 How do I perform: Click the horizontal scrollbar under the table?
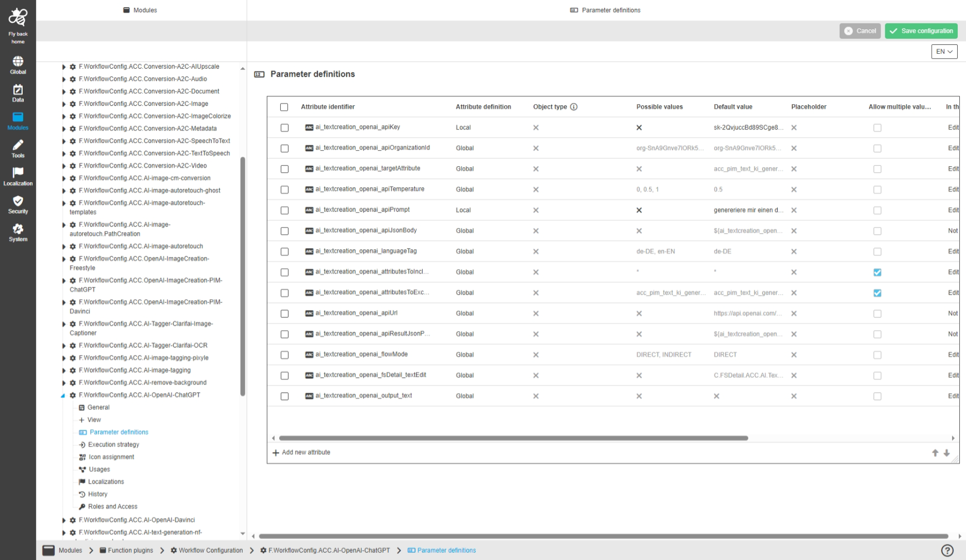(510, 438)
